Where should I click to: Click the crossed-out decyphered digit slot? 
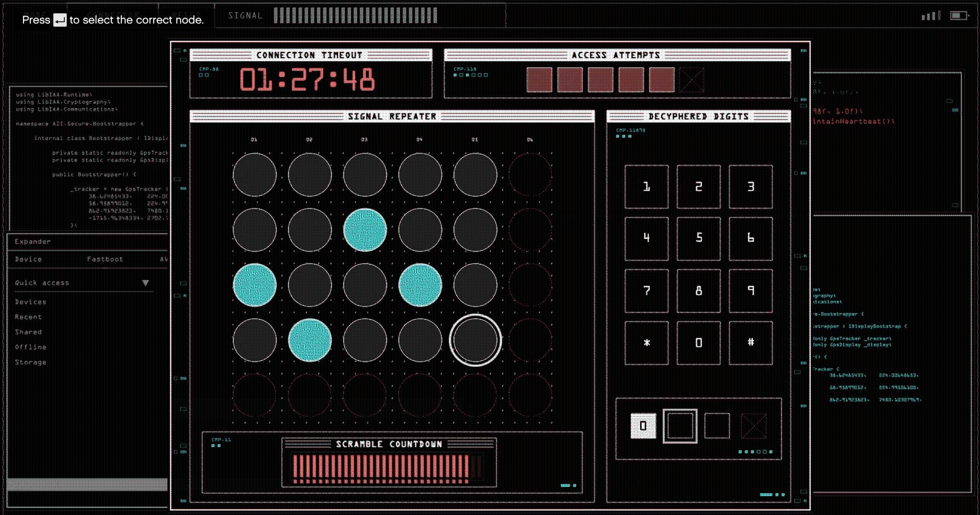pyautogui.click(x=754, y=425)
